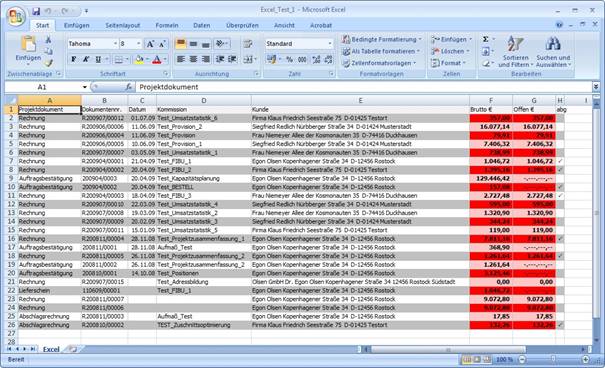The height and width of the screenshot is (368, 605).
Task: Switch to the Seitenlayout ribbon tab
Action: click(123, 25)
